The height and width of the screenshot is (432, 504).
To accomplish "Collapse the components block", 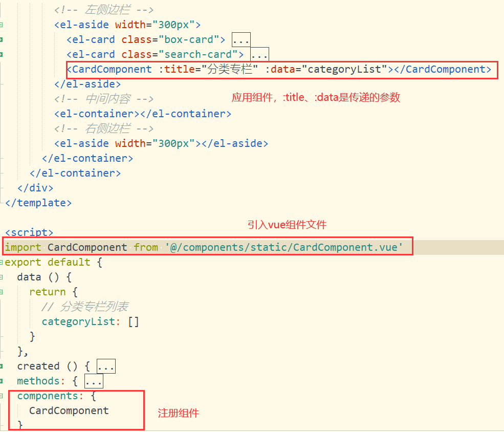I will click(2, 396).
